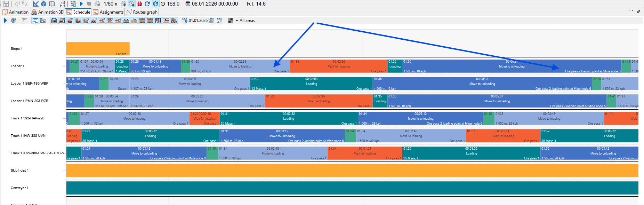This screenshot has height=205, width=644.
Task: Click the refresh-play icon in schedule toolbar
Action: coord(13,21)
